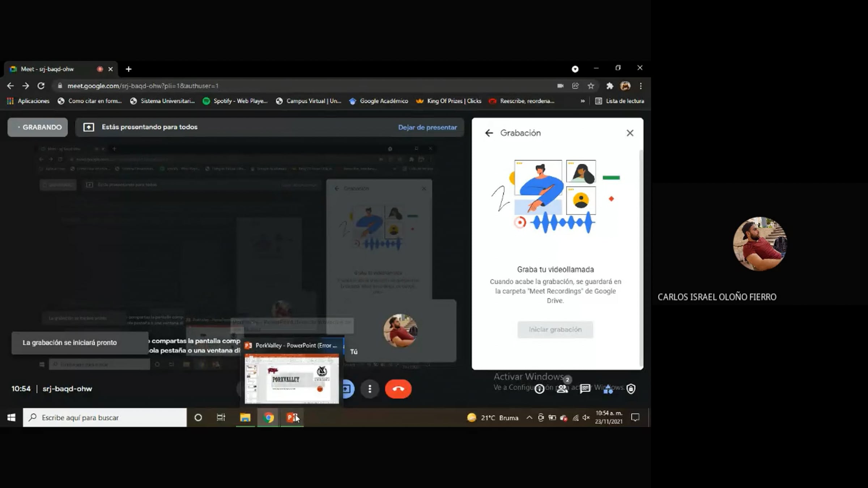868x488 pixels.
Task: Show participants list people icon
Action: click(562, 389)
